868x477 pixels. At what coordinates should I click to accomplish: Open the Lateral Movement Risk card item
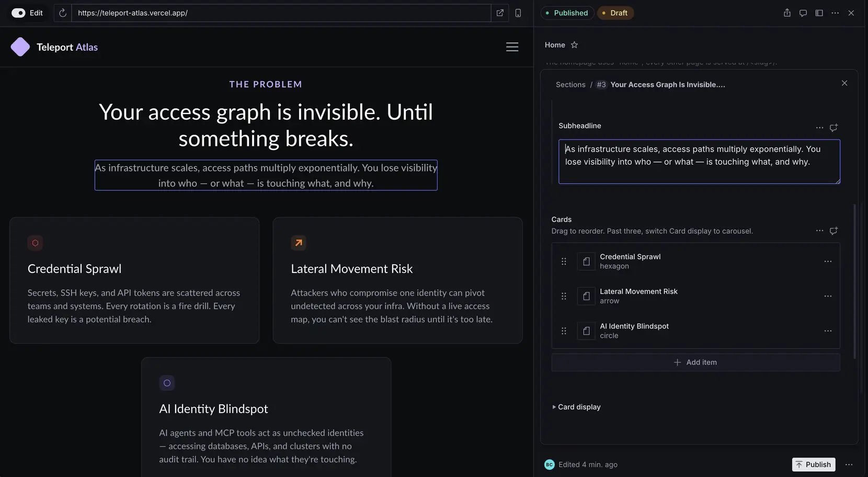coord(695,296)
